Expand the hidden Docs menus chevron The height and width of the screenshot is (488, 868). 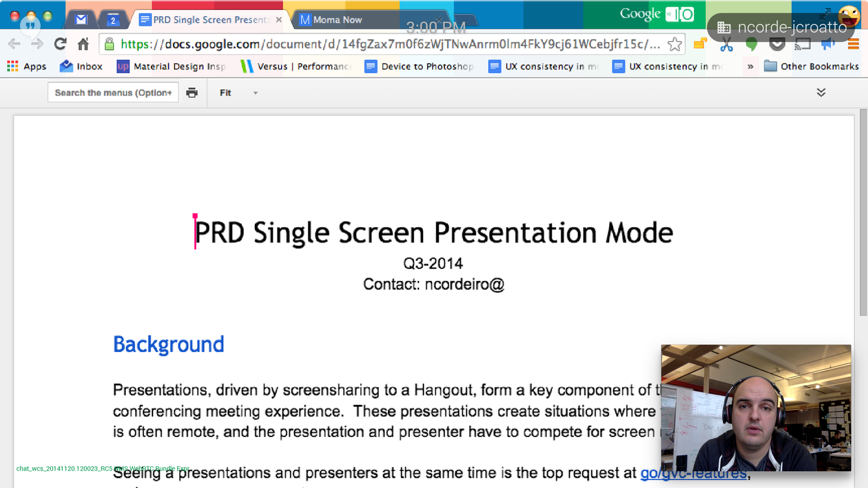(x=821, y=93)
